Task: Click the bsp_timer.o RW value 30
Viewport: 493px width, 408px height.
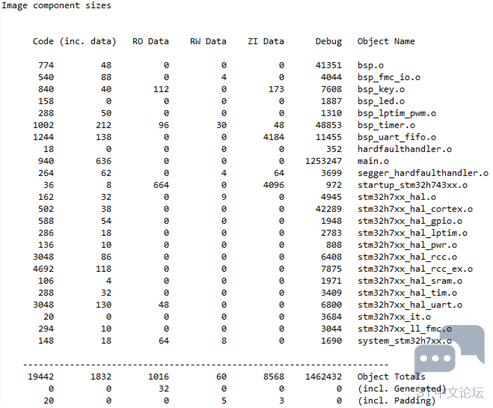Action: [x=221, y=125]
